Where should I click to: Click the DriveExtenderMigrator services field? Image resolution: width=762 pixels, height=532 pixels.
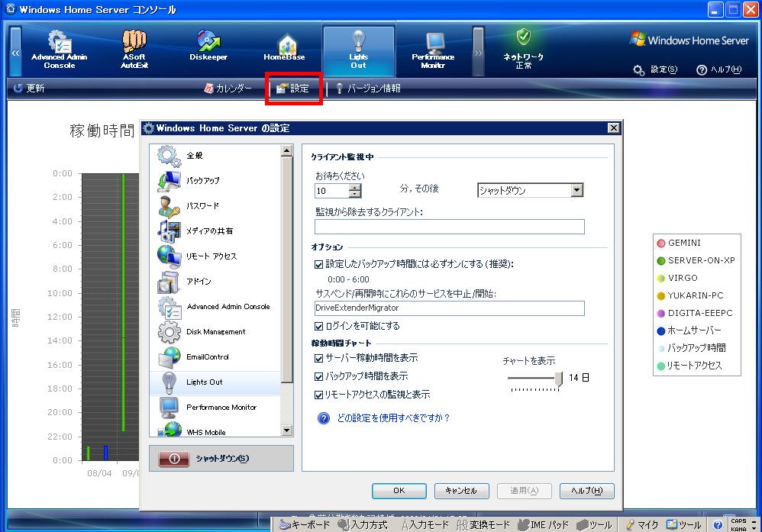point(450,308)
